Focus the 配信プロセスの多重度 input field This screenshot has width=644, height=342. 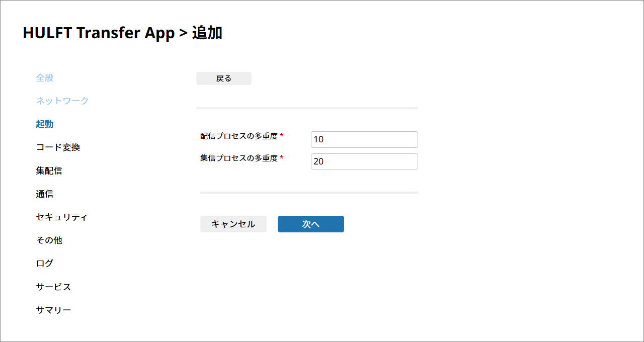[x=364, y=140]
